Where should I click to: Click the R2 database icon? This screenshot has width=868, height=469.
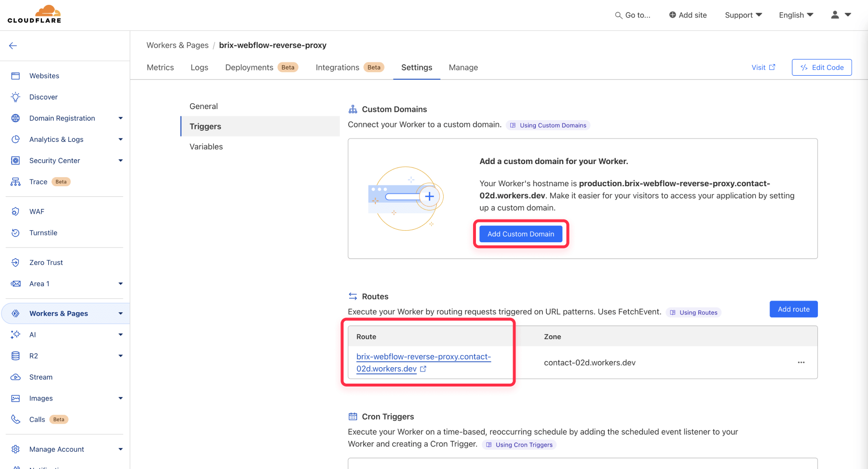(x=15, y=356)
